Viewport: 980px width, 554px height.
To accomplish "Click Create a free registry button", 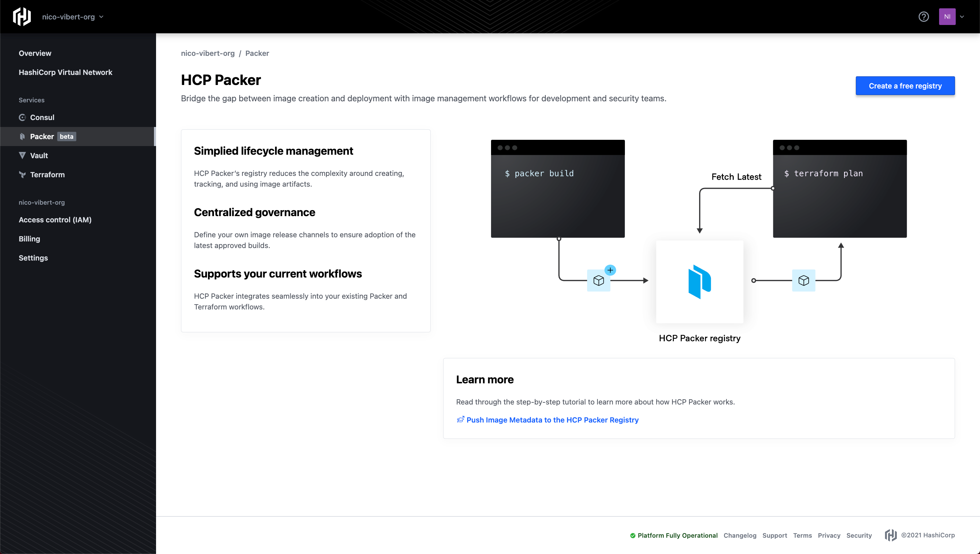I will (x=905, y=86).
